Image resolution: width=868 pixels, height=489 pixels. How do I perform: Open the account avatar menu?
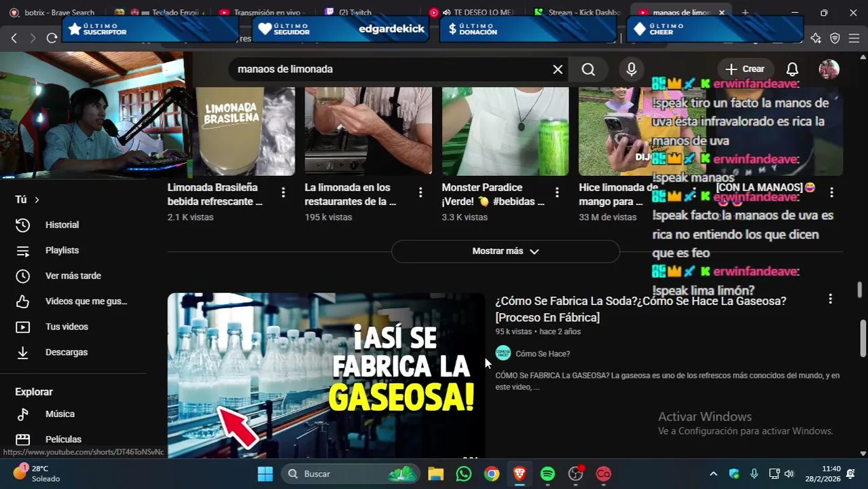pos(829,69)
